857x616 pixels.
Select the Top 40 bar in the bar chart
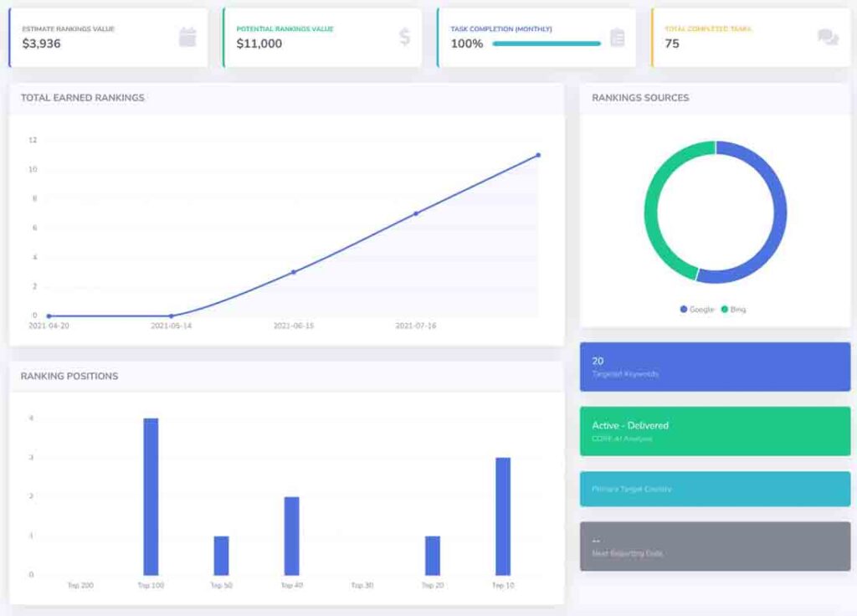[291, 536]
